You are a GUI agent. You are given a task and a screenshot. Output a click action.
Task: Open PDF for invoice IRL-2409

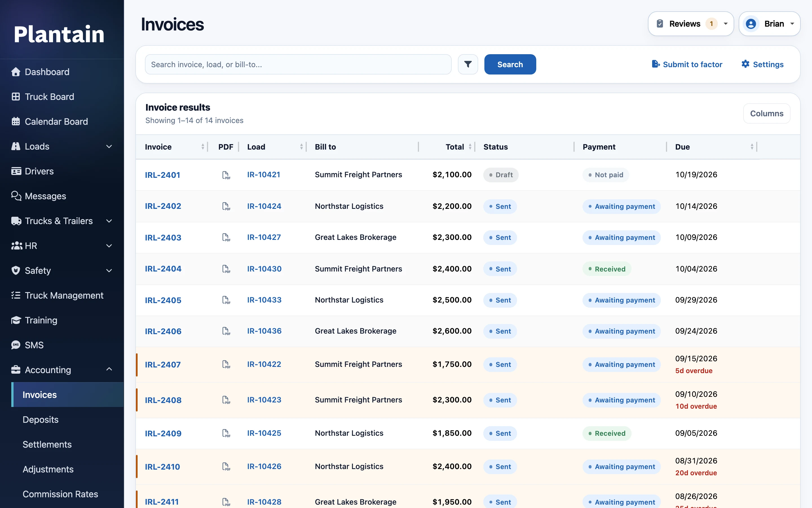pos(226,433)
